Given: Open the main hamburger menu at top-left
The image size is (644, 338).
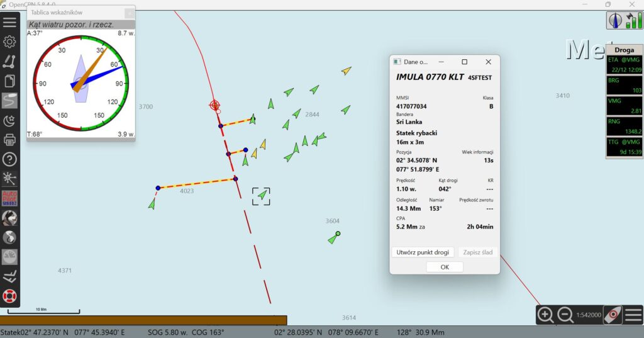Looking at the screenshot, I should [x=9, y=21].
